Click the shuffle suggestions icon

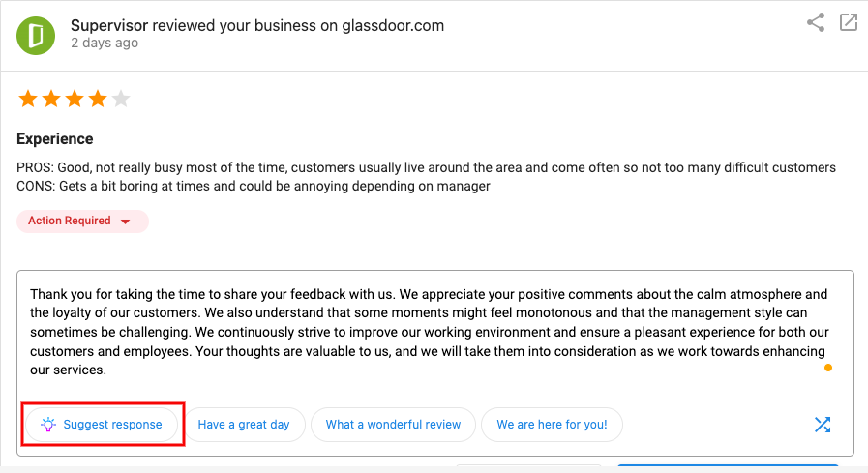(x=823, y=425)
